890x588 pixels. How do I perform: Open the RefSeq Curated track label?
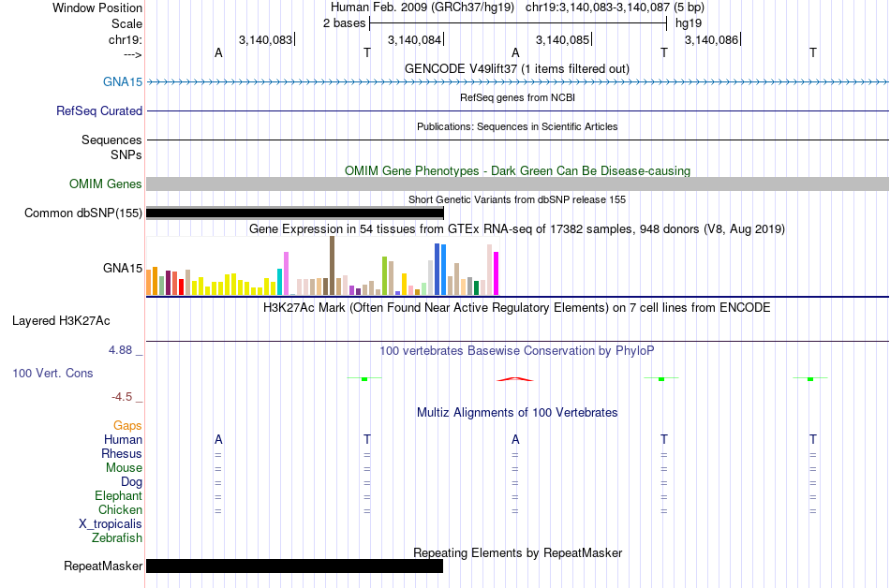click(x=99, y=111)
